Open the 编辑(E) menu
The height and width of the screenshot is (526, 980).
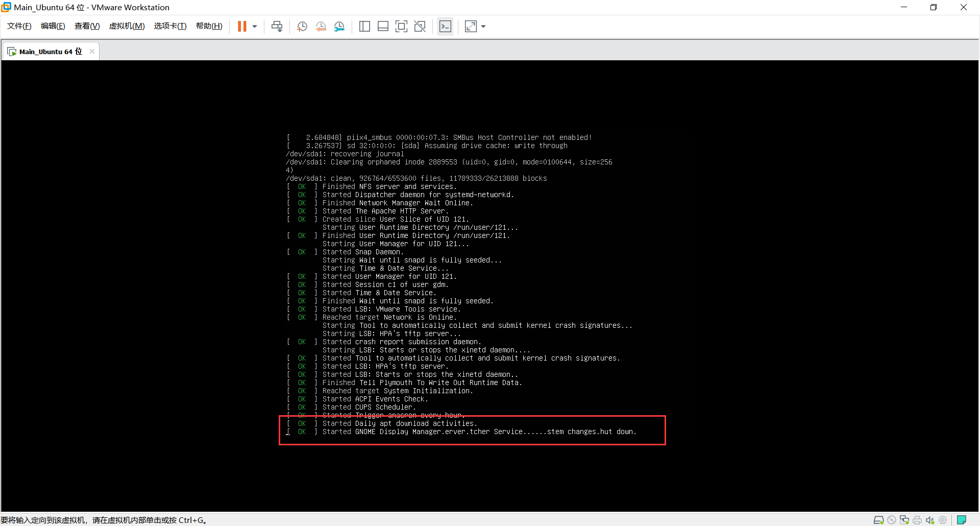point(53,26)
